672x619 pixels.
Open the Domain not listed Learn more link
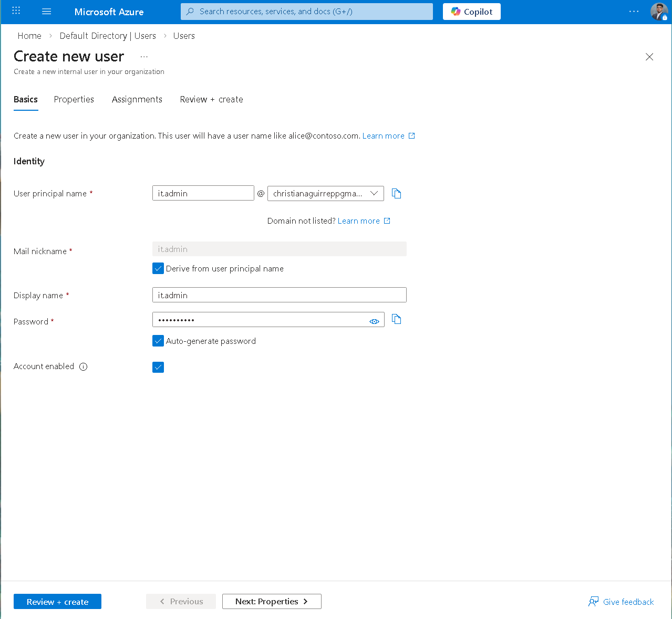pyautogui.click(x=358, y=221)
